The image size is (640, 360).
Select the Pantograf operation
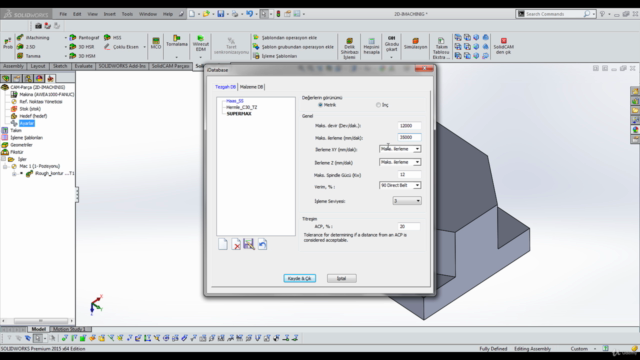84,38
